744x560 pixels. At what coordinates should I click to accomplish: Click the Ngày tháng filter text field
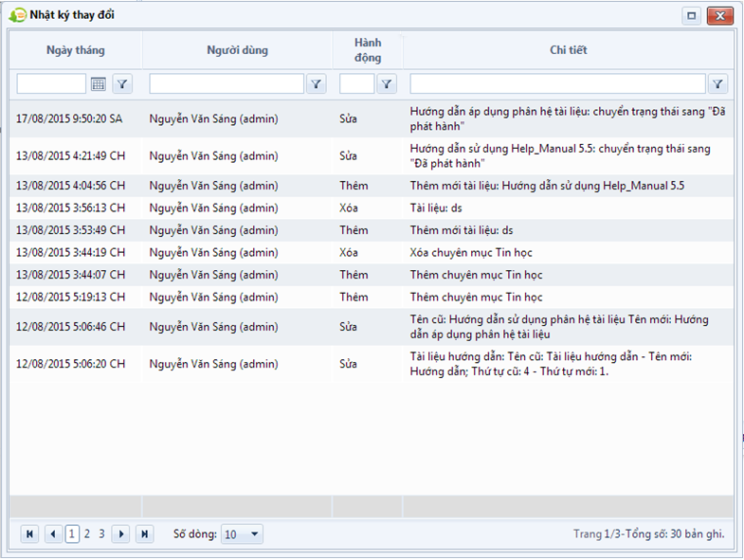[52, 84]
